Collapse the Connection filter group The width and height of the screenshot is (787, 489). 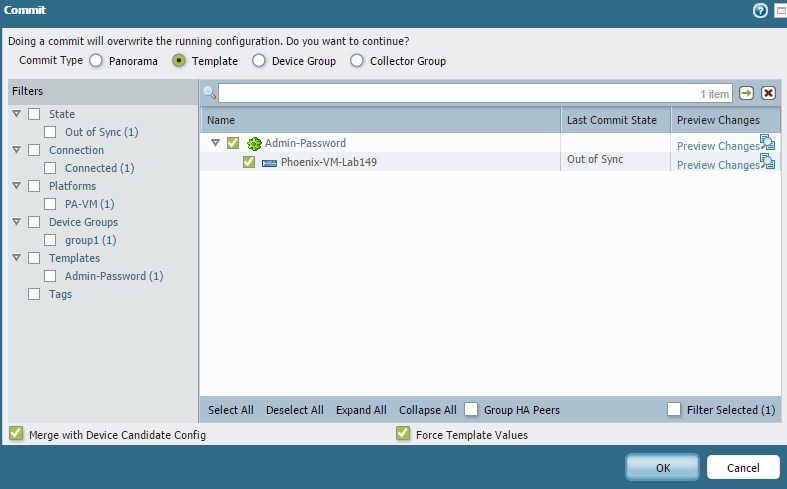pyautogui.click(x=17, y=150)
